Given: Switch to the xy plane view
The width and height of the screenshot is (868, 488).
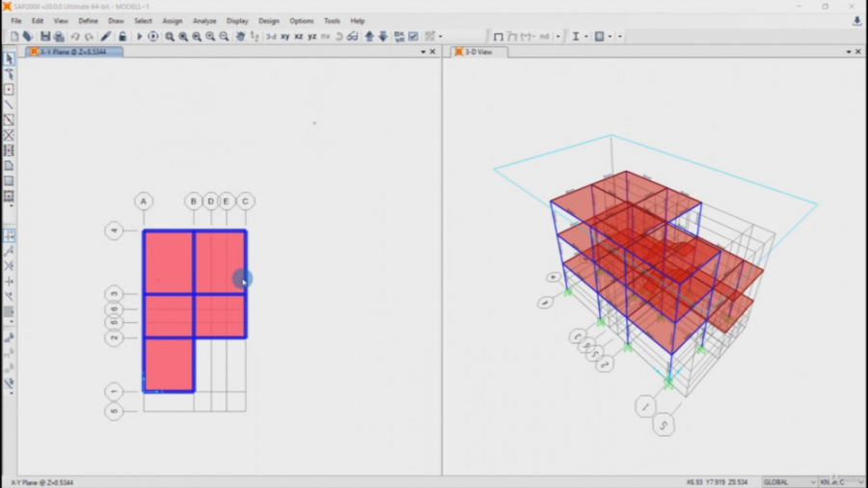Looking at the screenshot, I should [x=285, y=37].
